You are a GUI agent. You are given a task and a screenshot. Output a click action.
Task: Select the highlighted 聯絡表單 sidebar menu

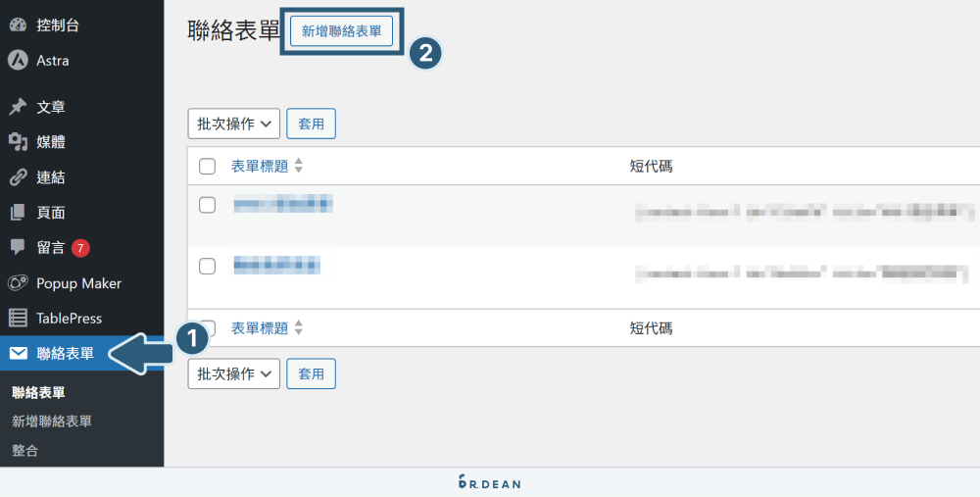[x=82, y=353]
